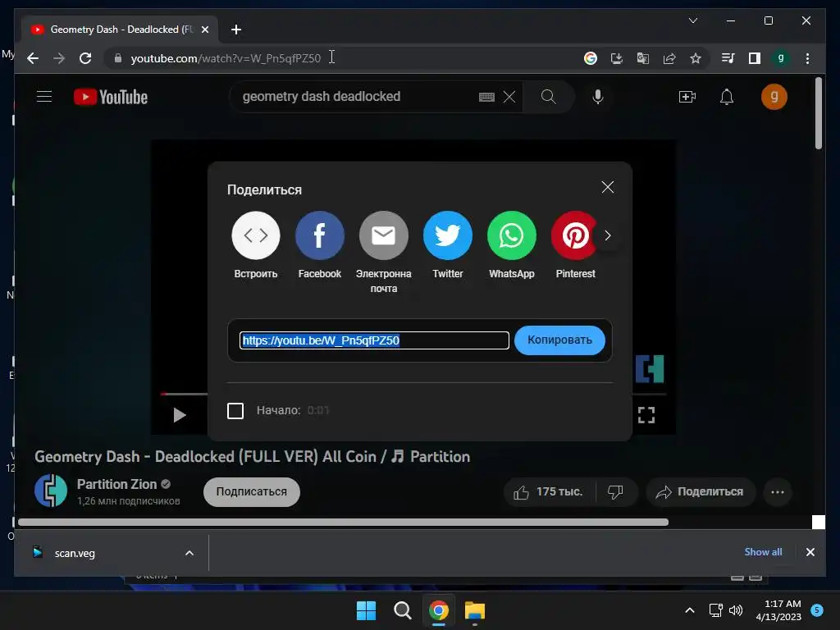View site information lock icon
840x630 pixels.
point(118,58)
